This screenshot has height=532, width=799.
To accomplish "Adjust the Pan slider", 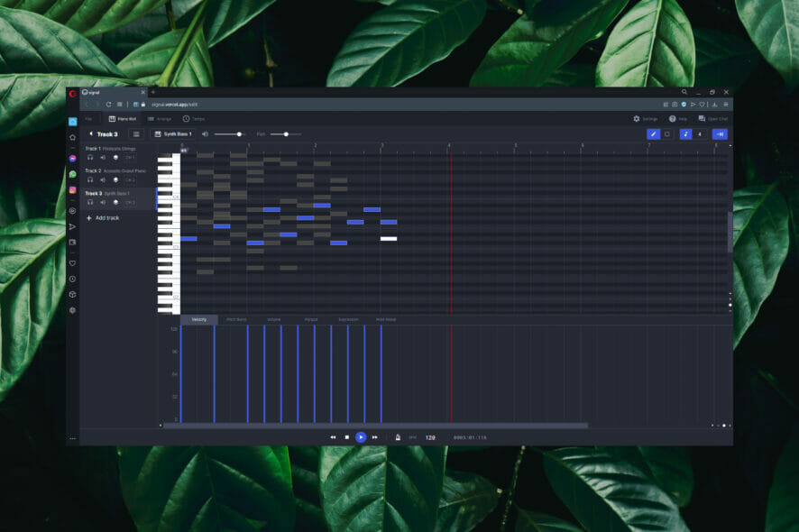I will click(x=285, y=134).
